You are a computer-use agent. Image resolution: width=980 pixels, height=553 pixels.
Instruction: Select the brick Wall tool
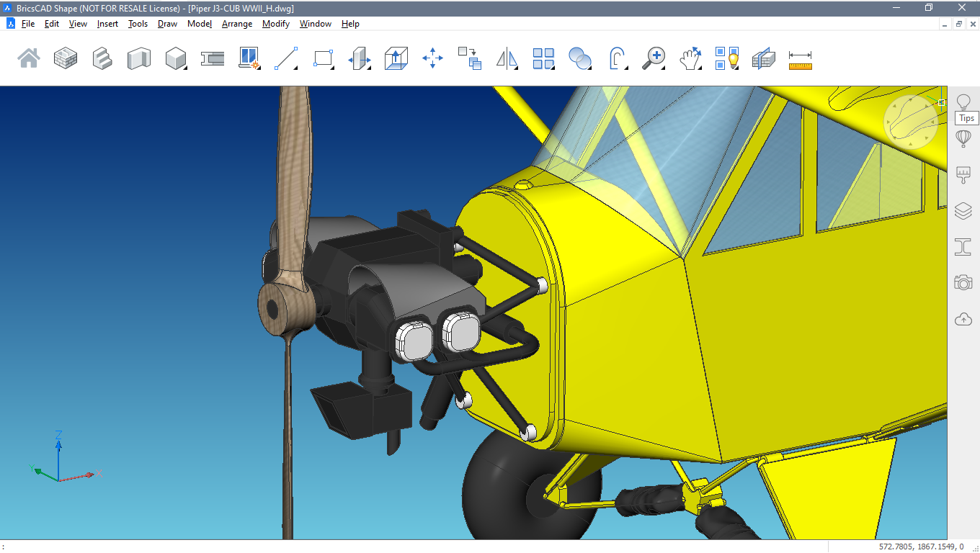pyautogui.click(x=66, y=58)
